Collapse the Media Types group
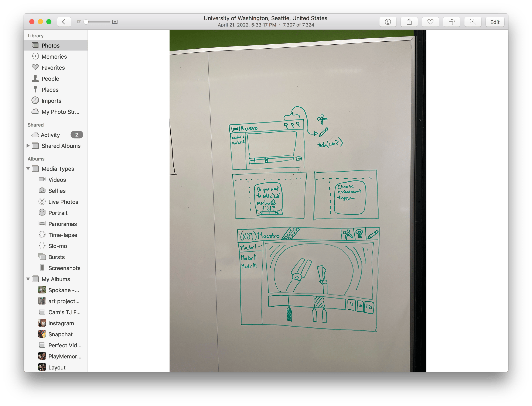 [28, 169]
